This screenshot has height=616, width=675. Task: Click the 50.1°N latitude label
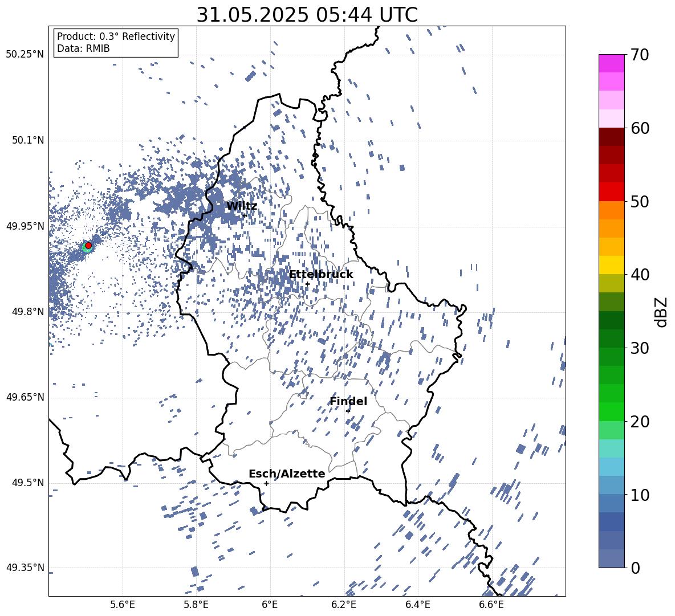28,141
